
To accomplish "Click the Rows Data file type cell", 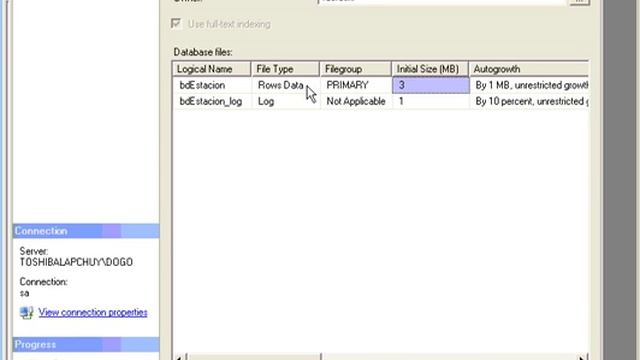I will [286, 85].
